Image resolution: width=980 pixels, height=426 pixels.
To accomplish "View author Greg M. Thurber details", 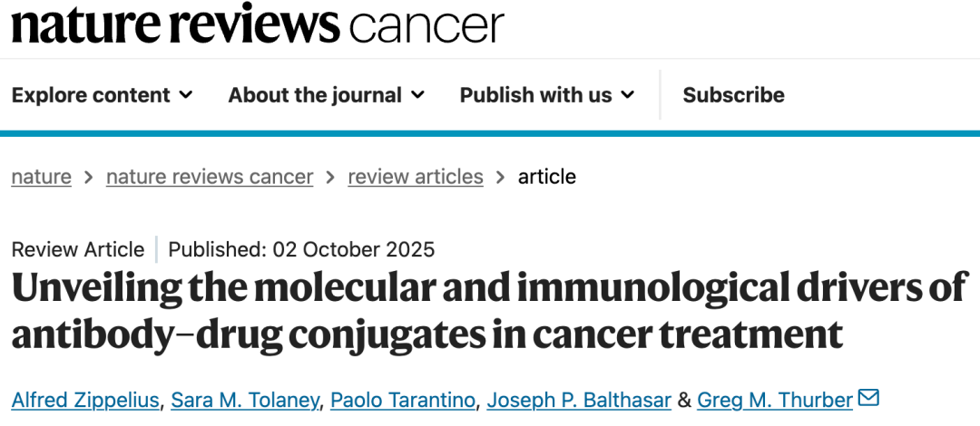I will click(x=775, y=400).
